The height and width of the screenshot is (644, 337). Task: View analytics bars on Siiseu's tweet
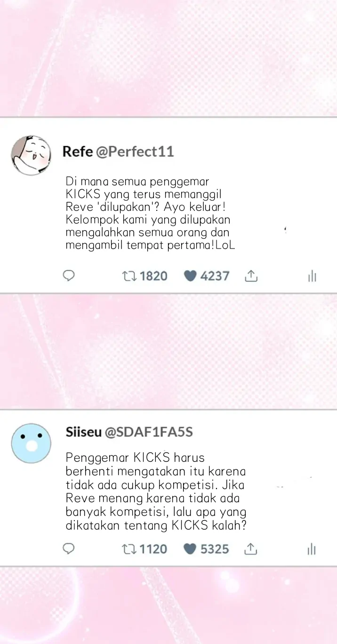[x=312, y=549]
